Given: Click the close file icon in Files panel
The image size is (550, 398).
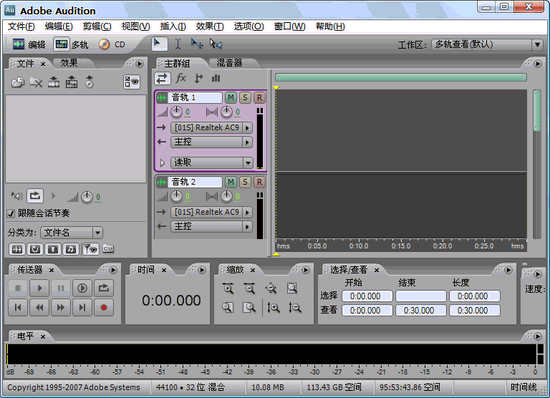Looking at the screenshot, I should 36,82.
